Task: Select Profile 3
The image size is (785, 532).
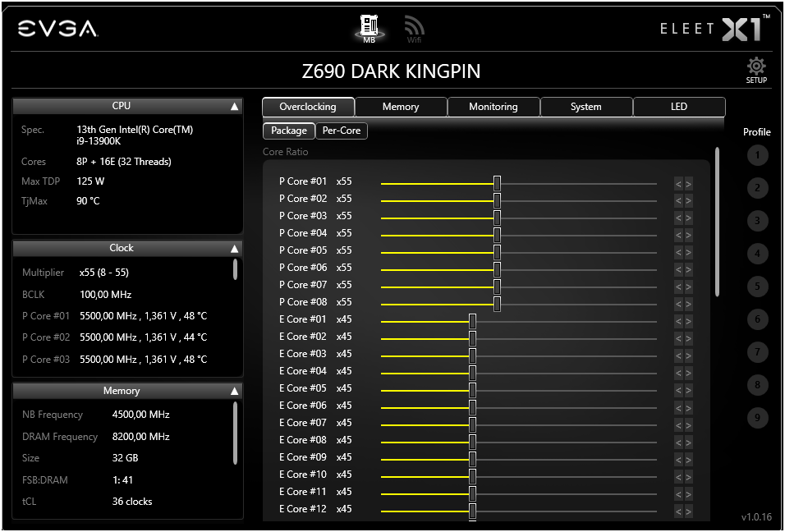Action: [x=757, y=221]
